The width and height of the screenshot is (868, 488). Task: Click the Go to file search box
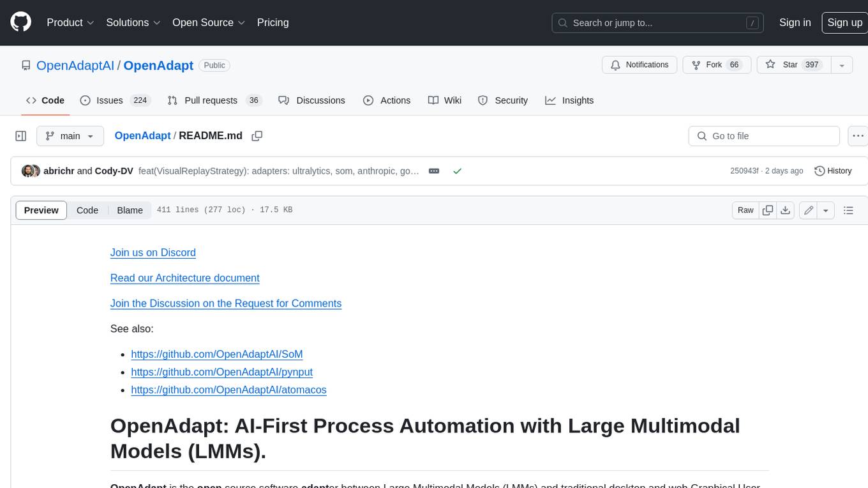(x=764, y=136)
